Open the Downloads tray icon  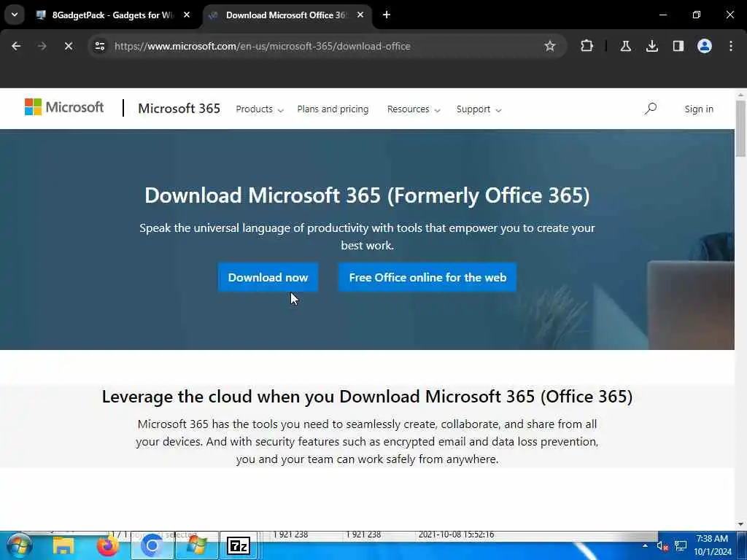tap(651, 46)
